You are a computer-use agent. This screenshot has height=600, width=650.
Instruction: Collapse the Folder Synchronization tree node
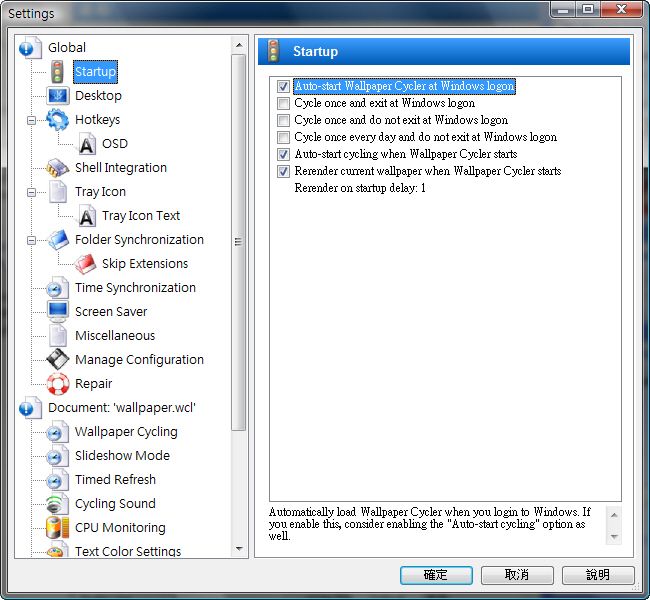click(31, 240)
